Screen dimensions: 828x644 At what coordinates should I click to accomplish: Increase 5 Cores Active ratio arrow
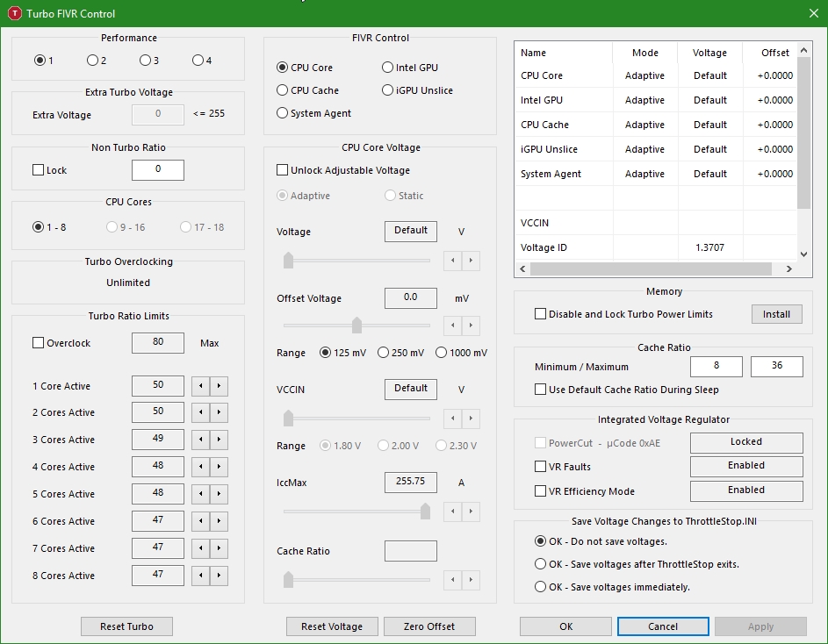[x=219, y=494]
